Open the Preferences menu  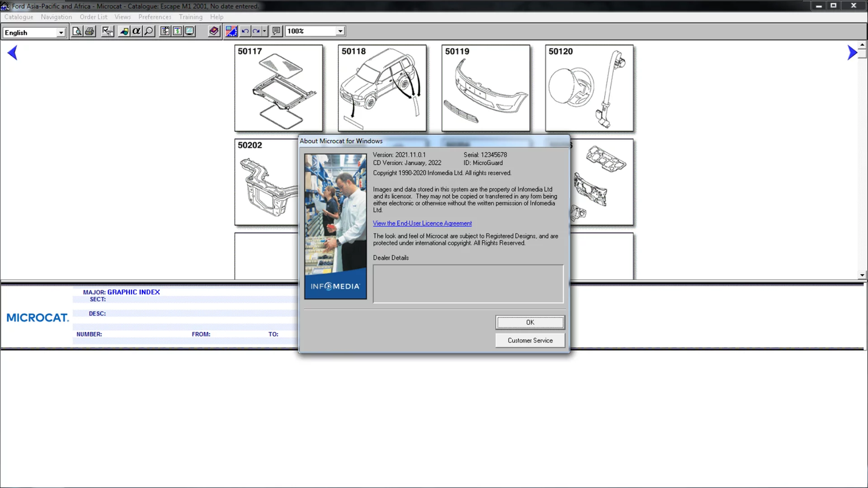click(x=155, y=17)
